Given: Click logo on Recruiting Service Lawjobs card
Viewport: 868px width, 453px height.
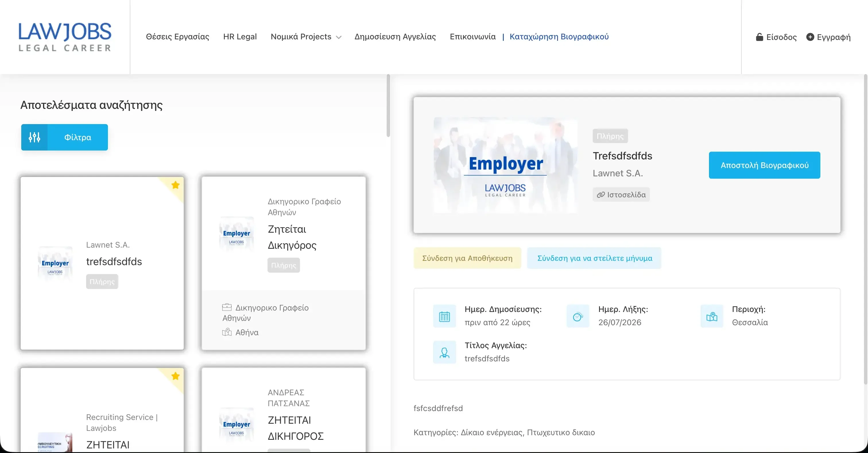Looking at the screenshot, I should [x=55, y=442].
